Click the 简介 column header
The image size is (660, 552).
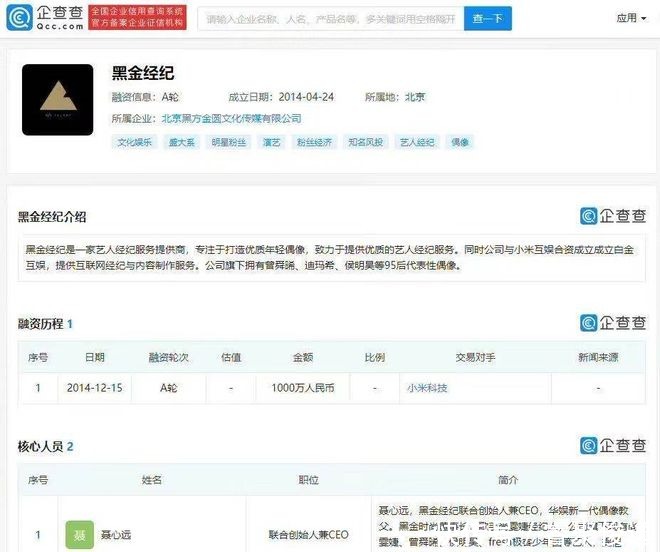[x=508, y=480]
